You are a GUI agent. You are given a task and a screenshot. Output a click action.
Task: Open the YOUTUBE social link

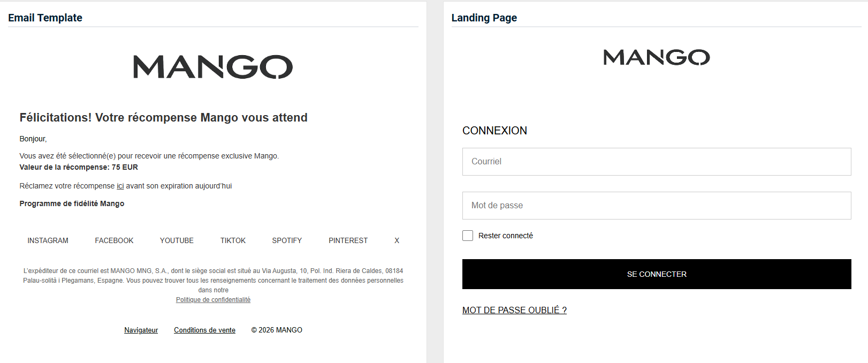pos(177,241)
